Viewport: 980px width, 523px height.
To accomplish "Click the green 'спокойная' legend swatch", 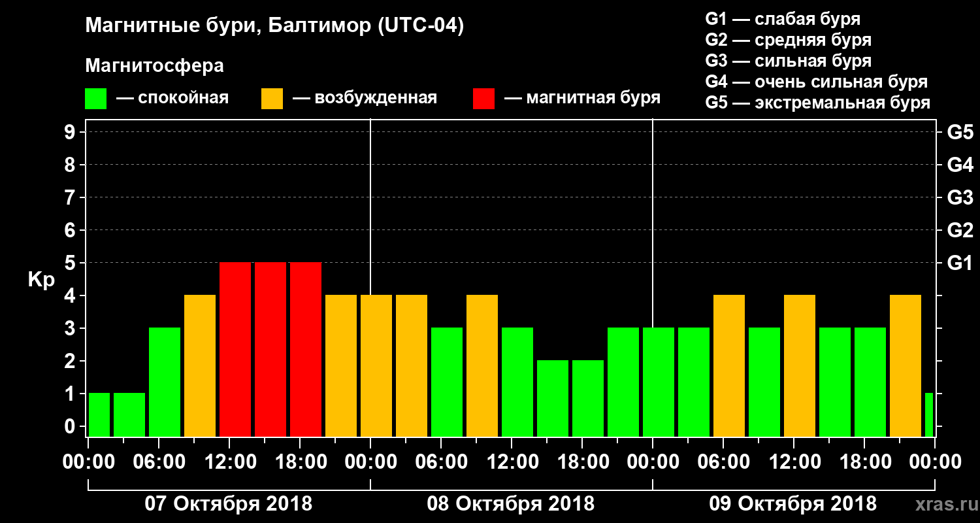I will (x=95, y=99).
